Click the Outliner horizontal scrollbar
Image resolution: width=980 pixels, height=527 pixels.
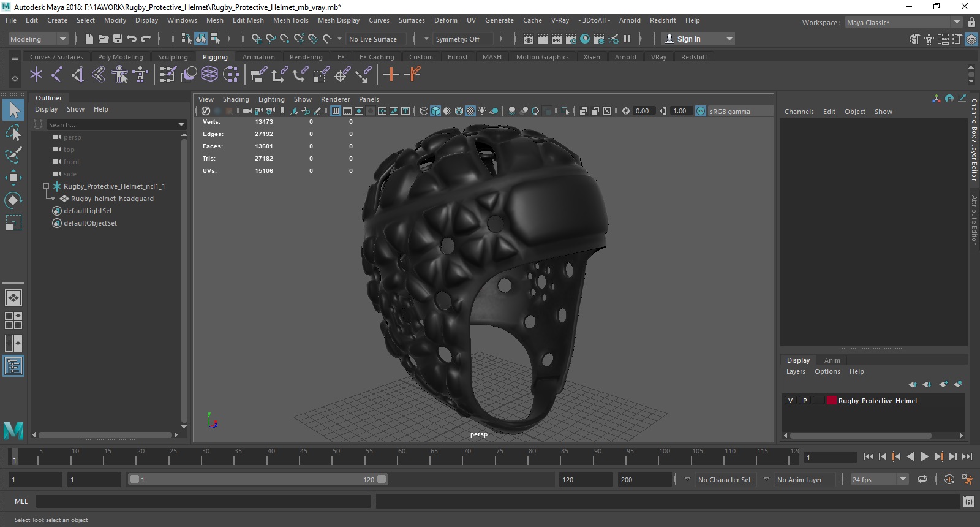[x=105, y=435]
